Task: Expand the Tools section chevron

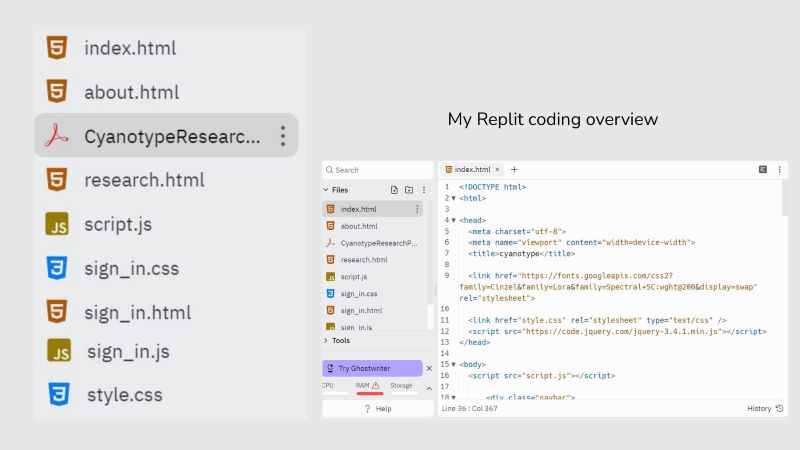Action: (x=326, y=340)
